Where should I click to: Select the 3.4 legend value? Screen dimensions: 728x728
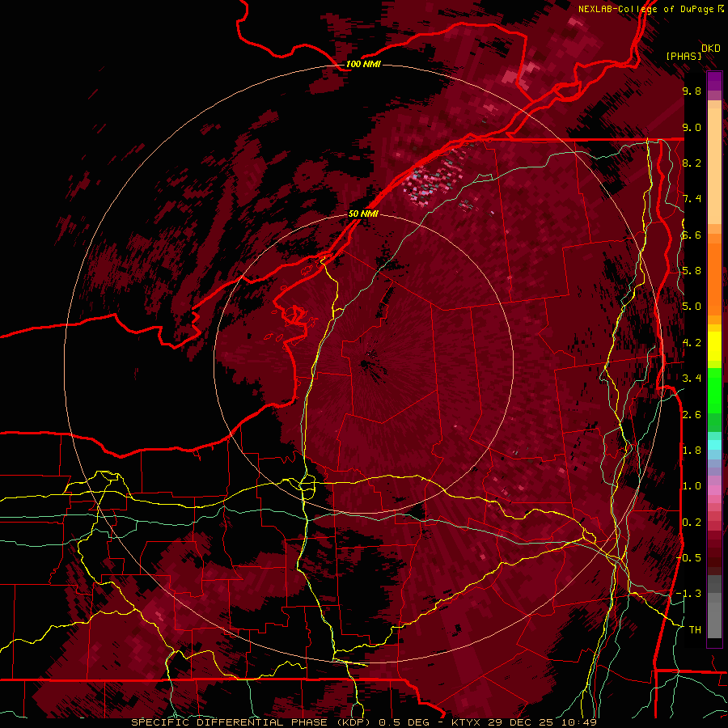point(692,379)
